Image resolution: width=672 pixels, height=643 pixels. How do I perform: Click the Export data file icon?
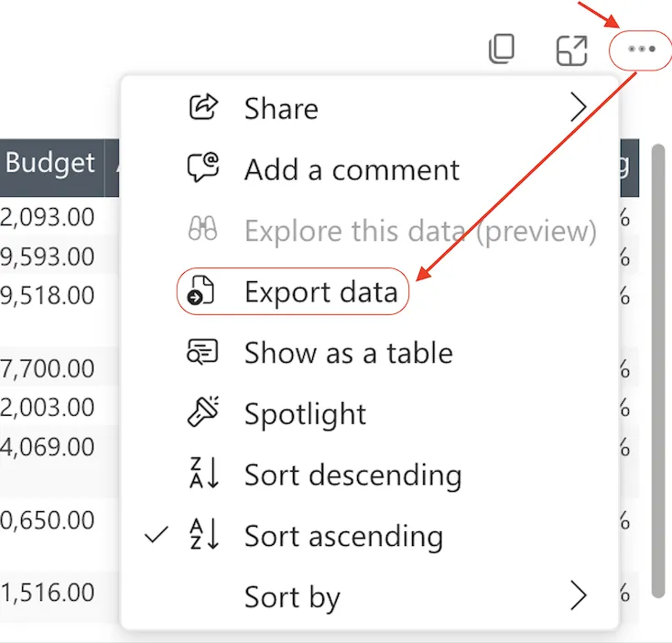pyautogui.click(x=201, y=290)
